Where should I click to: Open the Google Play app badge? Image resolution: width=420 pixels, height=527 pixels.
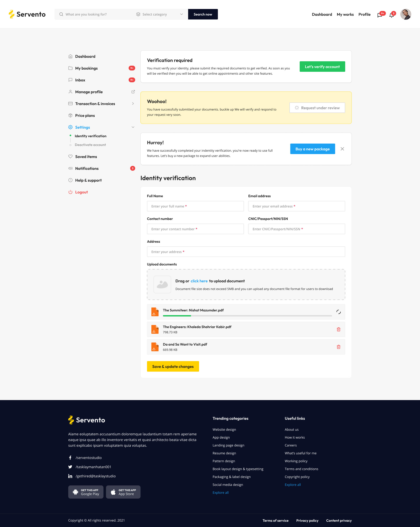pos(86,492)
